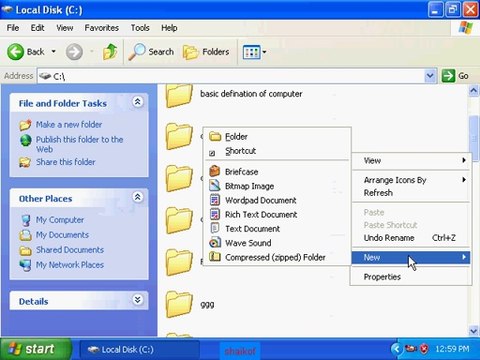Click Local Disk (C:) taskbar button

[x=139, y=350]
